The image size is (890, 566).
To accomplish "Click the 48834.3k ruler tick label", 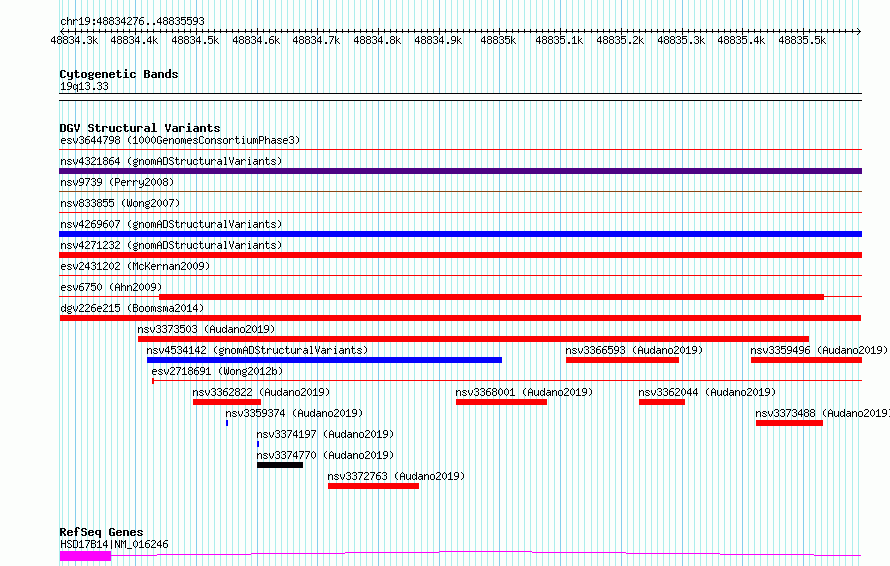I will tap(74, 40).
